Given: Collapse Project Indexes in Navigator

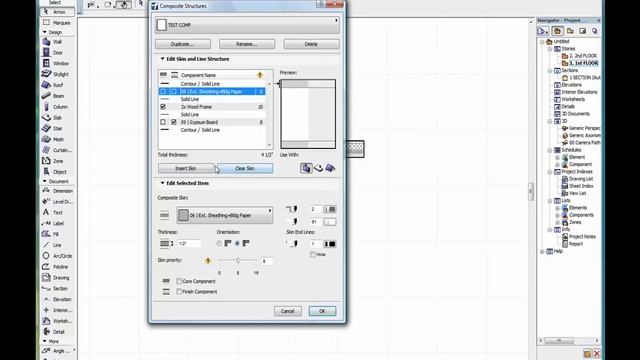Looking at the screenshot, I should coord(550,171).
